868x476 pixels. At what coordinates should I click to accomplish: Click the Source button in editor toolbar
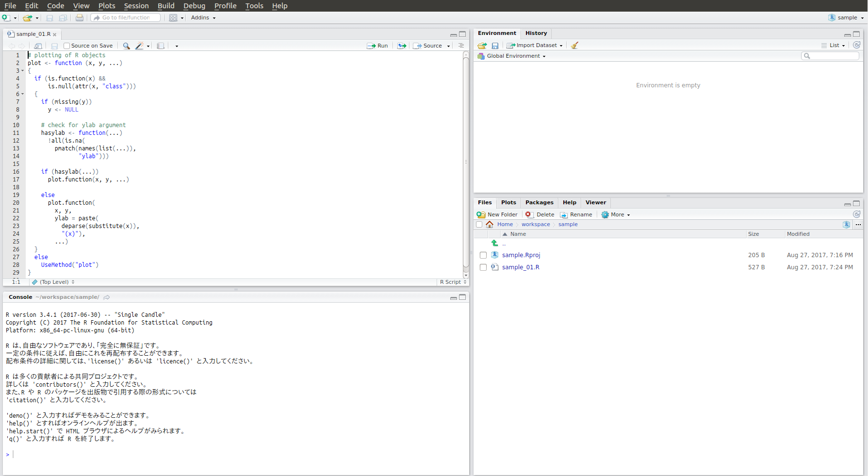point(428,46)
